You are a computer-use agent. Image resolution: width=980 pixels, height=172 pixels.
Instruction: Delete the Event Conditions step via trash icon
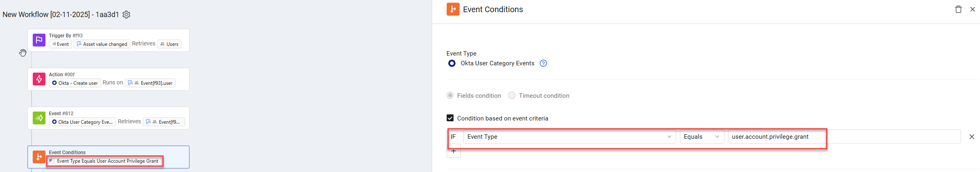(958, 9)
